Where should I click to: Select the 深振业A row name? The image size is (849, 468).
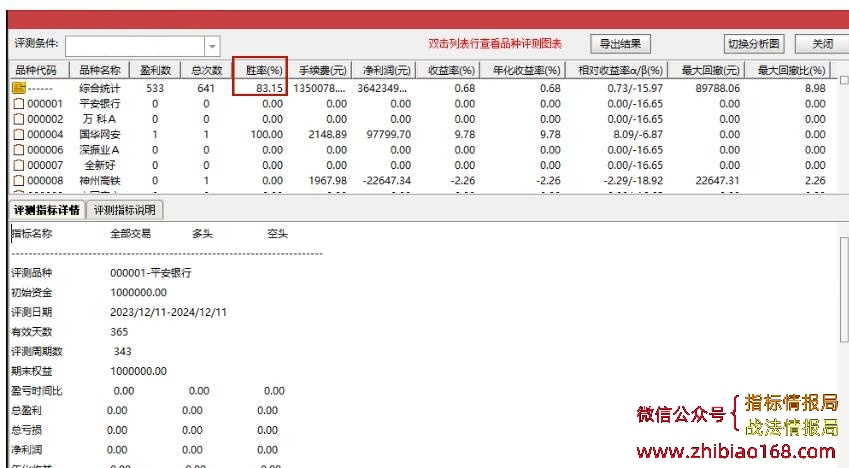[100, 150]
